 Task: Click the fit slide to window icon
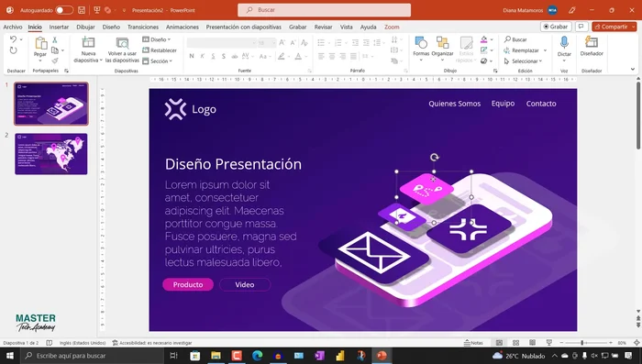click(x=636, y=343)
